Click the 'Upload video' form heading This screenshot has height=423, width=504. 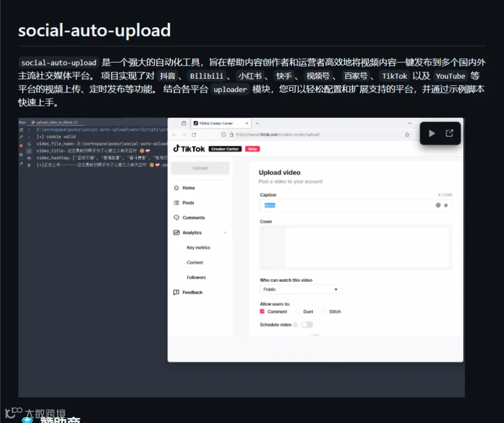click(279, 173)
